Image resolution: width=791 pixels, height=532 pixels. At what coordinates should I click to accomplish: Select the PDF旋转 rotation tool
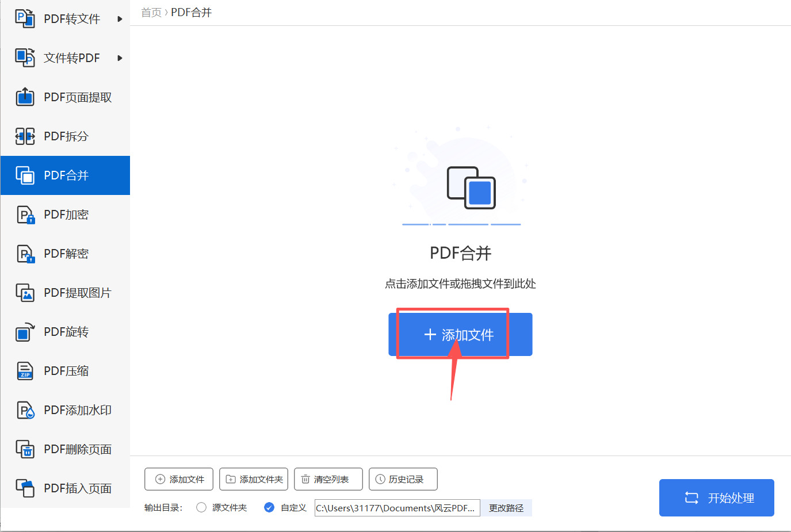[x=65, y=332]
